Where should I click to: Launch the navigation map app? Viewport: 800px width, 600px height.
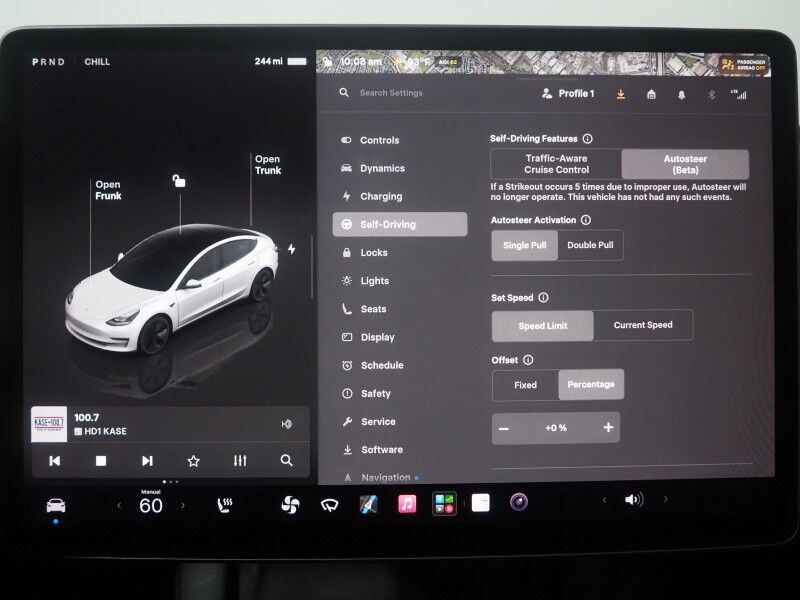[x=368, y=504]
